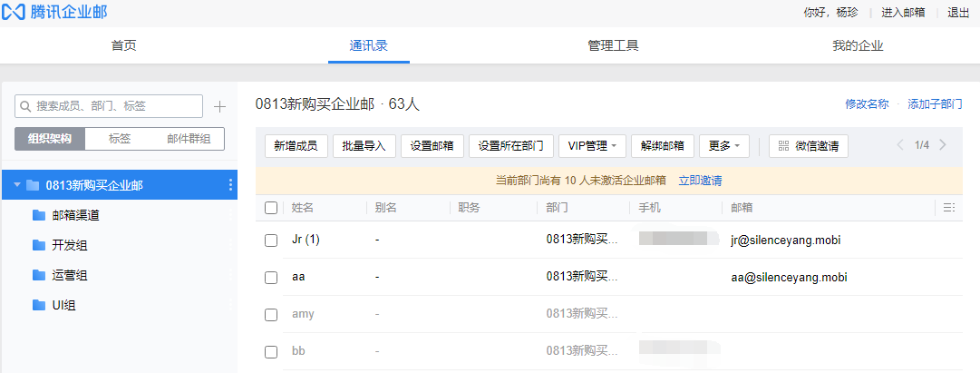Viewport: 980px width, 373px height.
Task: Open 微信邀请 with QR code icon
Action: click(809, 146)
